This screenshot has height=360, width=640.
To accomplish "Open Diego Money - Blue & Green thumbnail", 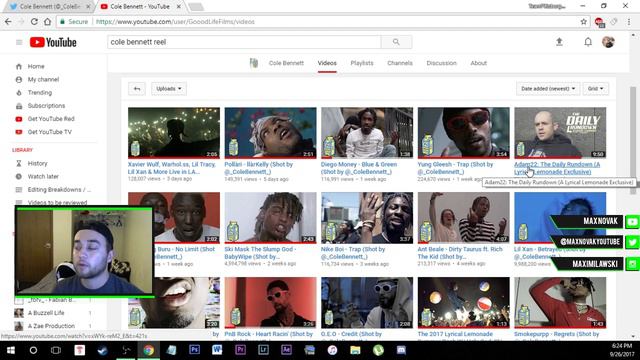I will pos(367,133).
